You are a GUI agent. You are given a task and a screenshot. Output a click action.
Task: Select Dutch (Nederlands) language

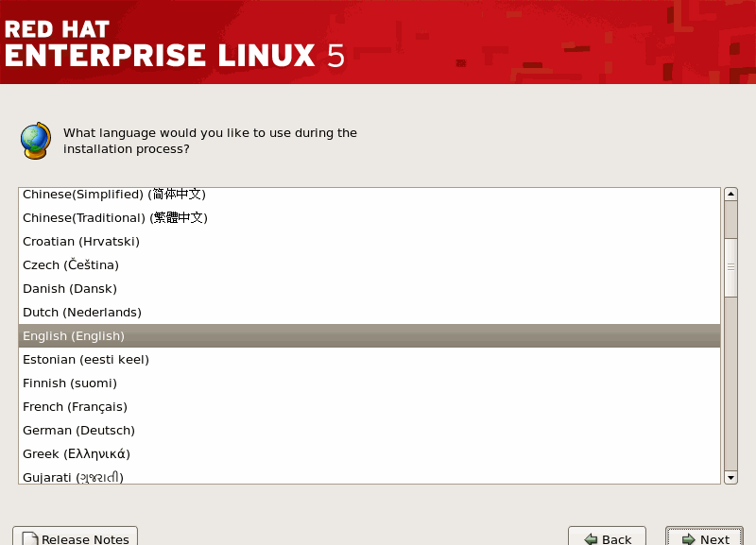click(x=82, y=313)
